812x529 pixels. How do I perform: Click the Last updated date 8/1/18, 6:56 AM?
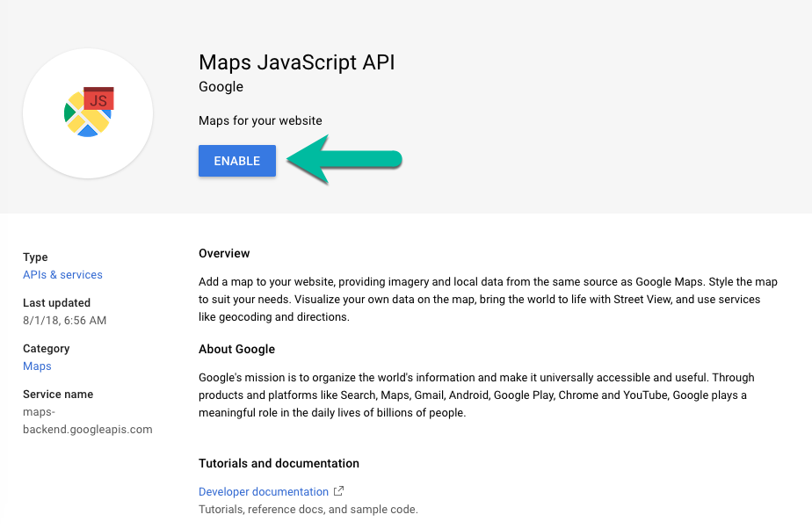[65, 321]
